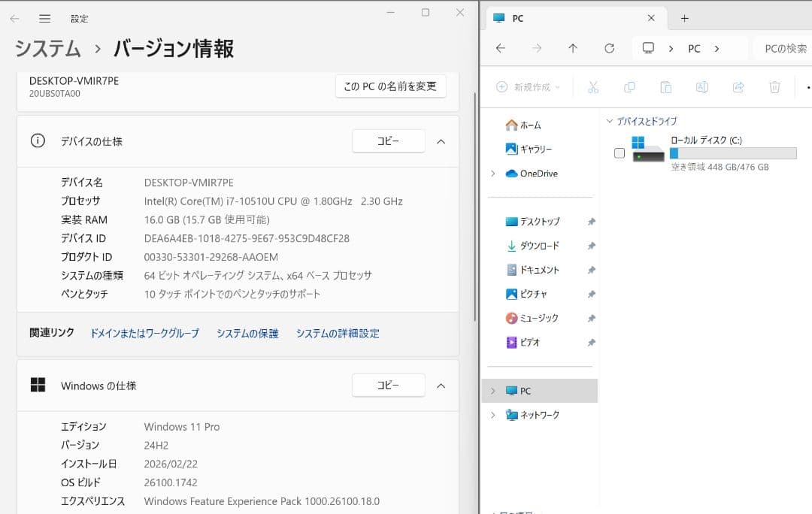Click the Settings window vertical scrollbar
The image size is (812, 514).
[x=475, y=207]
